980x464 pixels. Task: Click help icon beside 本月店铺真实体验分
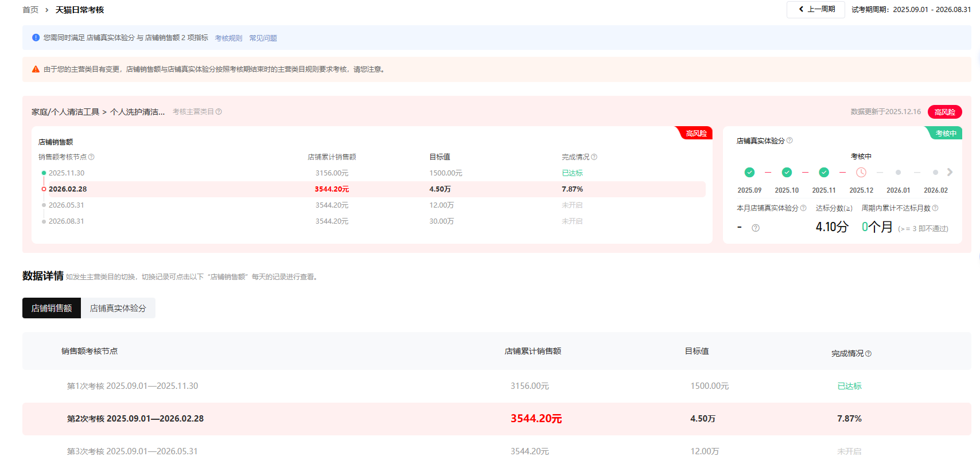tap(803, 208)
